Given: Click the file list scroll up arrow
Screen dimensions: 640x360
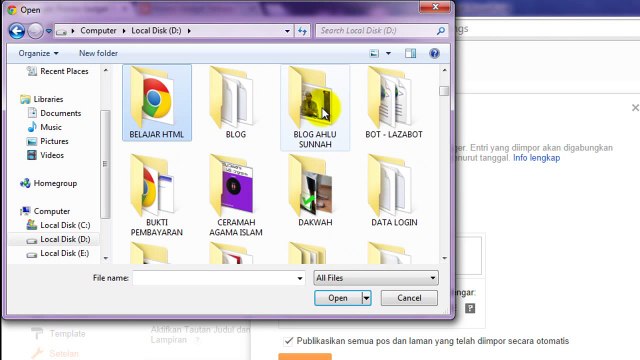Looking at the screenshot, I should 444,70.
